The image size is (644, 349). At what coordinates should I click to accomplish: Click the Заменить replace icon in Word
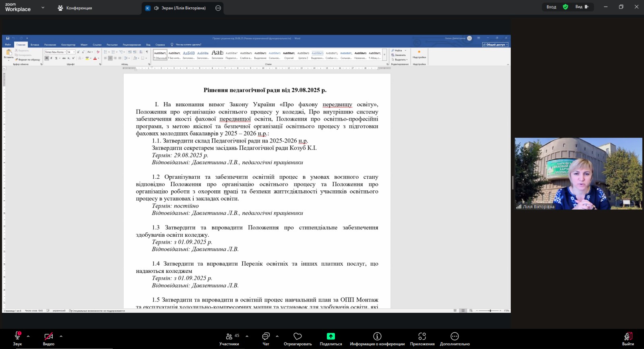[399, 55]
